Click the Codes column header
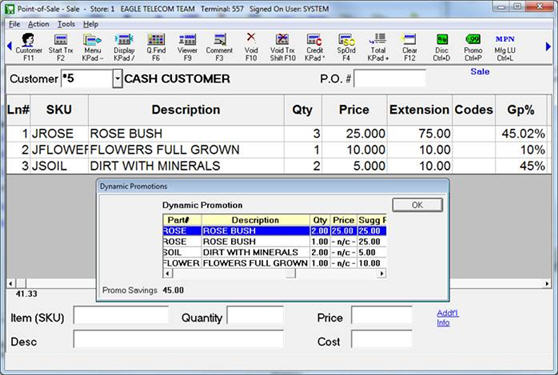558x375 pixels. 474,110
